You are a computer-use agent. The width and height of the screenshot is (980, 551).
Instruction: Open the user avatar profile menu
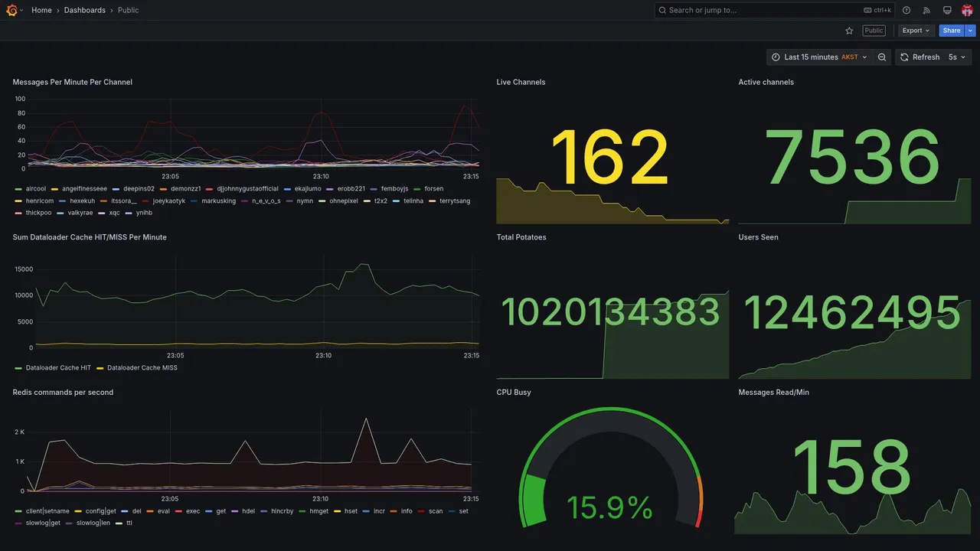pos(967,10)
